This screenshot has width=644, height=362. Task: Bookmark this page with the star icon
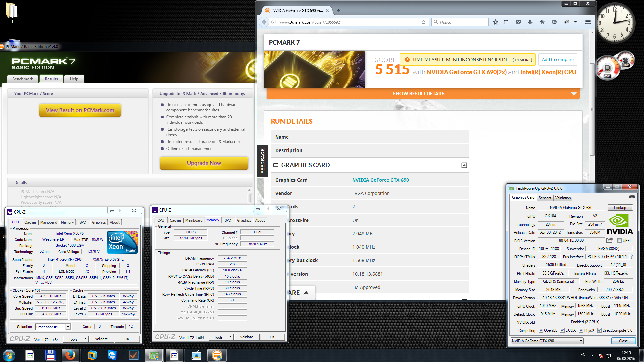pyautogui.click(x=496, y=22)
